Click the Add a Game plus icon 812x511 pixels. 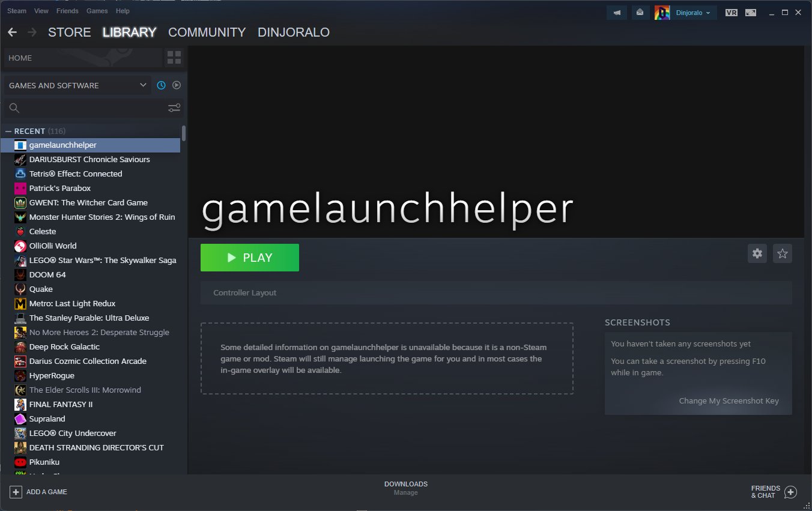(x=16, y=492)
